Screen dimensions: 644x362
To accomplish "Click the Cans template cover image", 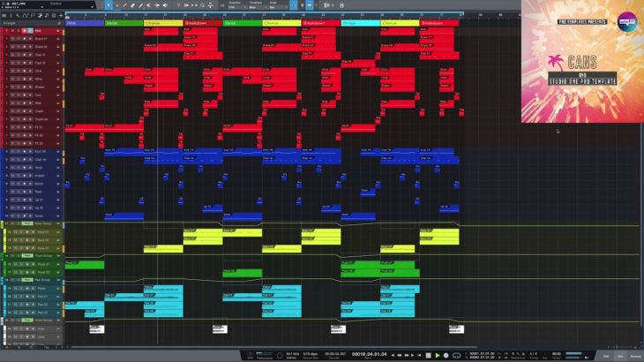I will click(582, 61).
